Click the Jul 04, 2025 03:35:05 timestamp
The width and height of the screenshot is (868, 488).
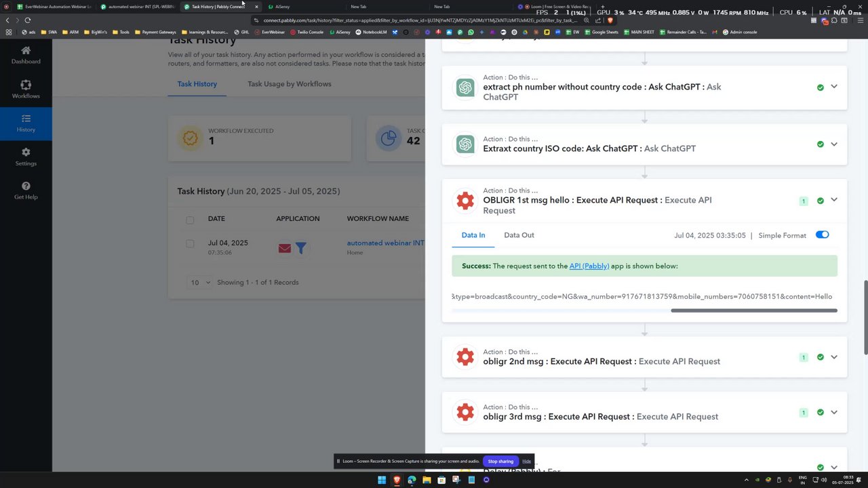[x=710, y=235]
